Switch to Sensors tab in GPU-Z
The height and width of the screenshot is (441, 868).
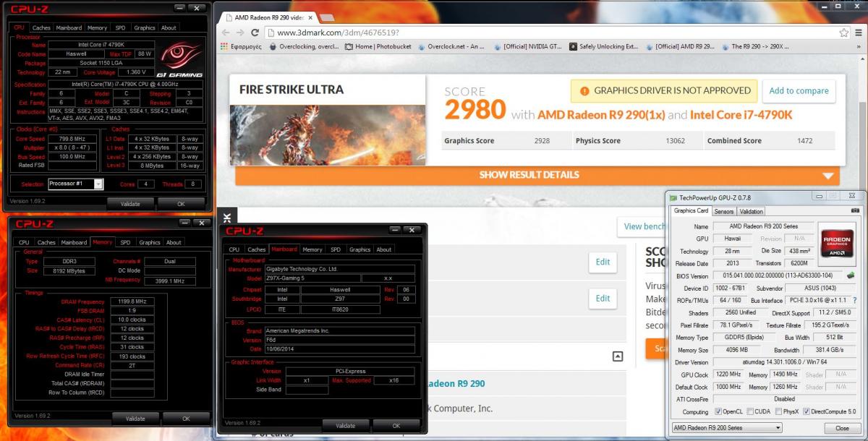724,211
